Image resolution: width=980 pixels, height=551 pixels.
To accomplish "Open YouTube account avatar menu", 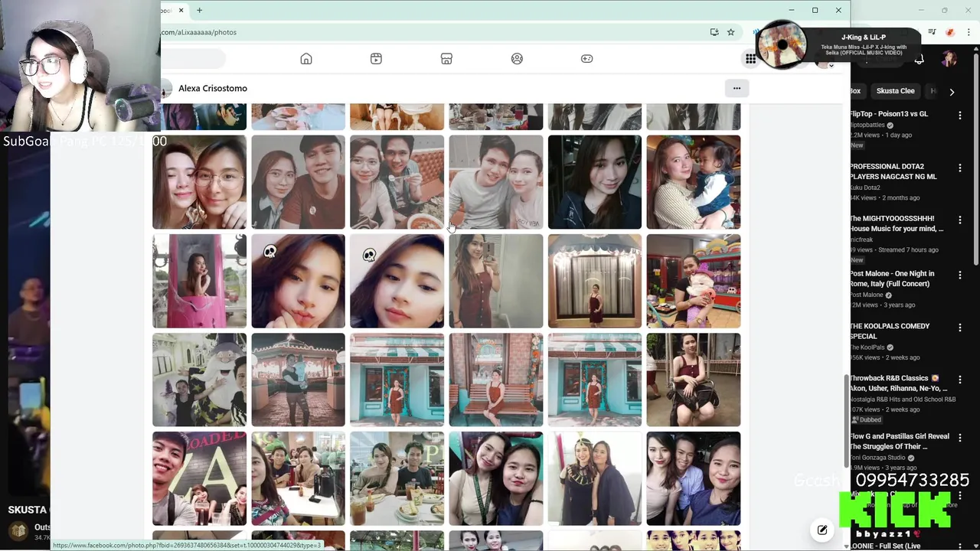I will pyautogui.click(x=949, y=59).
